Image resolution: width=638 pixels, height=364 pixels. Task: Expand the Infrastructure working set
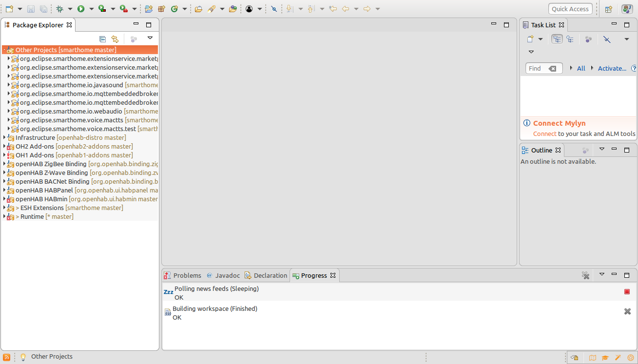click(x=4, y=137)
